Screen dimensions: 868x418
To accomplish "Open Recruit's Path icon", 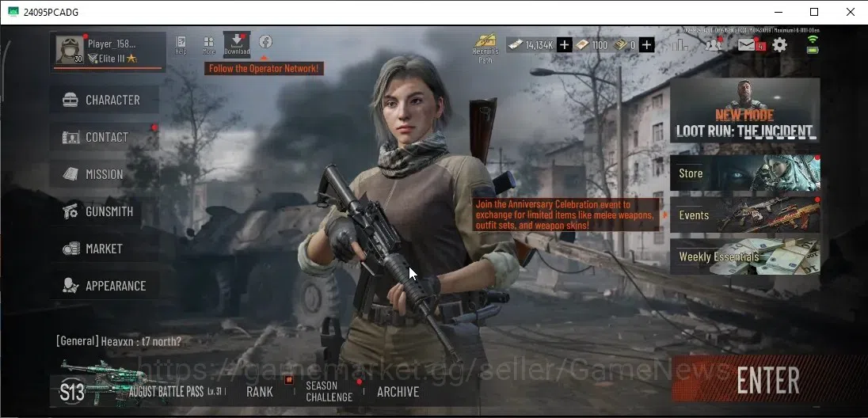I will coord(485,49).
